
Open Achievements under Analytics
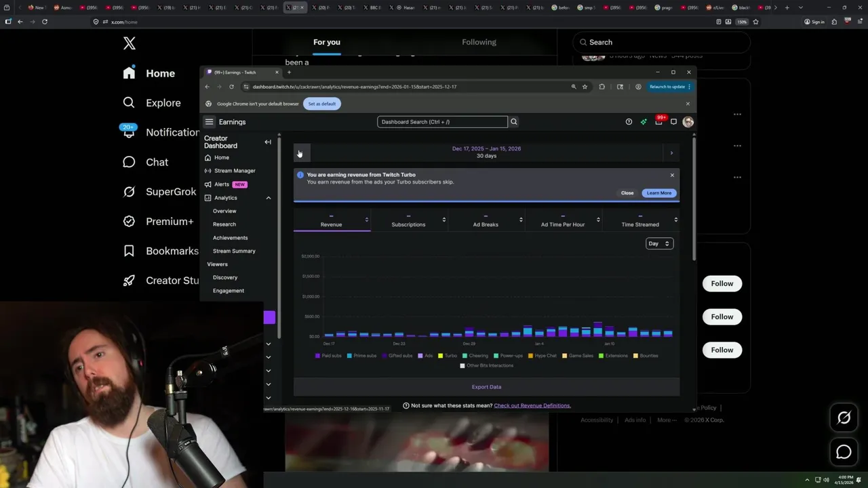pos(230,238)
